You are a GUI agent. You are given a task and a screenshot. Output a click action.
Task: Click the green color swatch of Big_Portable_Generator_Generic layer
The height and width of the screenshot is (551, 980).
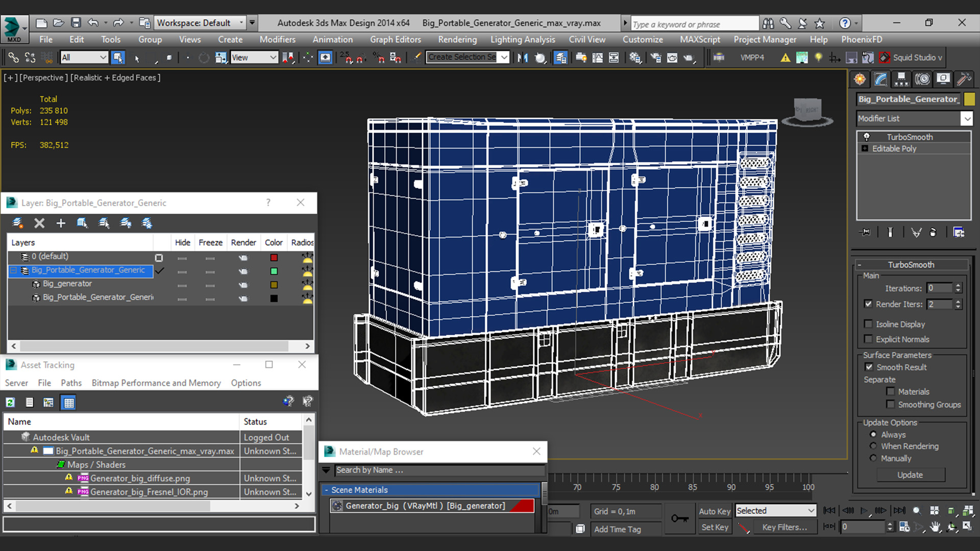(x=274, y=271)
